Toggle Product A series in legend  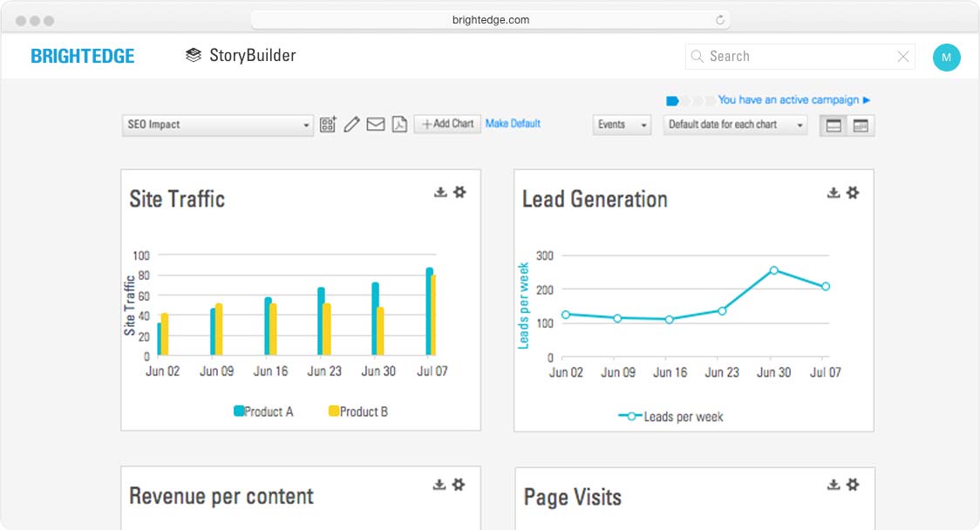click(263, 411)
